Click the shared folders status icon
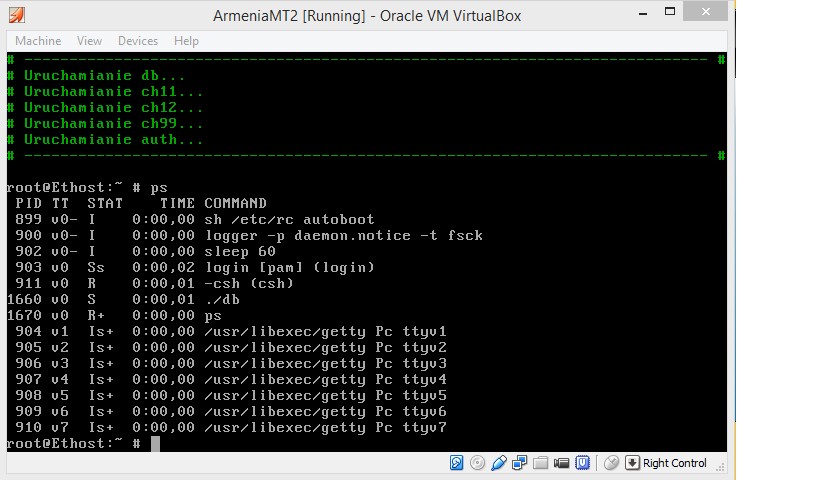 pos(541,463)
